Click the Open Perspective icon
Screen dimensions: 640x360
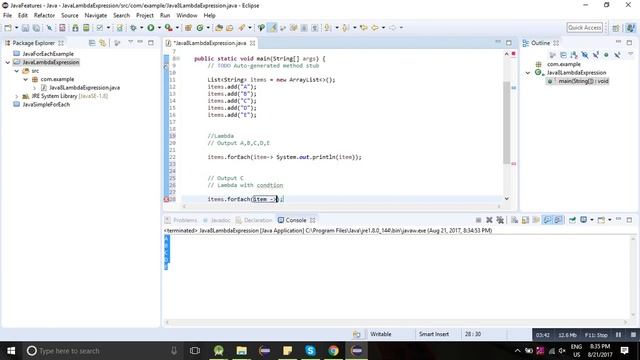[616, 28]
